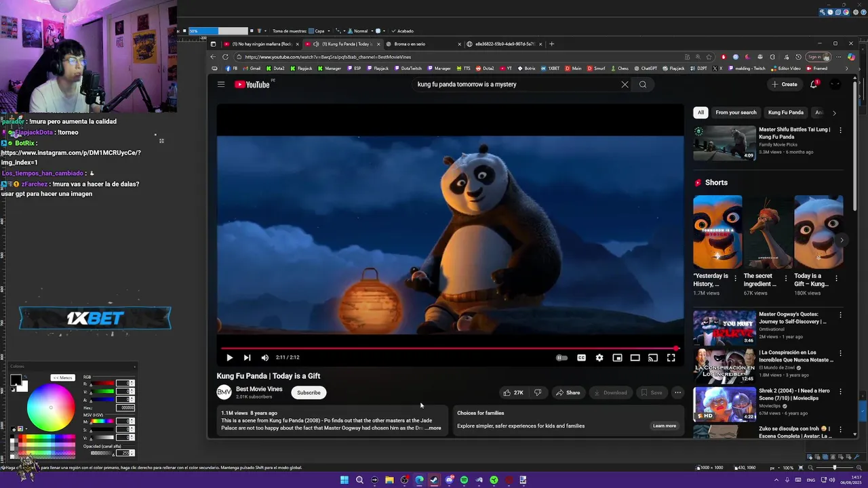868x488 pixels.
Task: Enter full screen on video player
Action: [671, 357]
